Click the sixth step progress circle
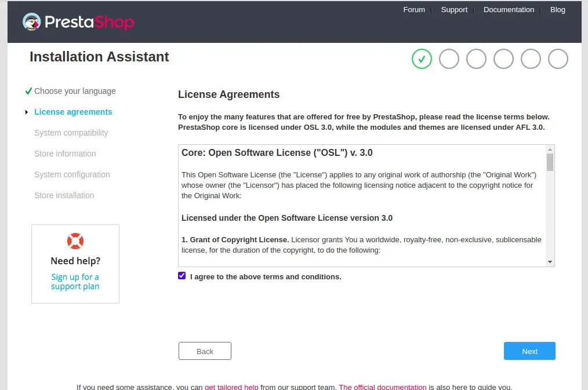Image resolution: width=588 pixels, height=390 pixels. pos(558,59)
